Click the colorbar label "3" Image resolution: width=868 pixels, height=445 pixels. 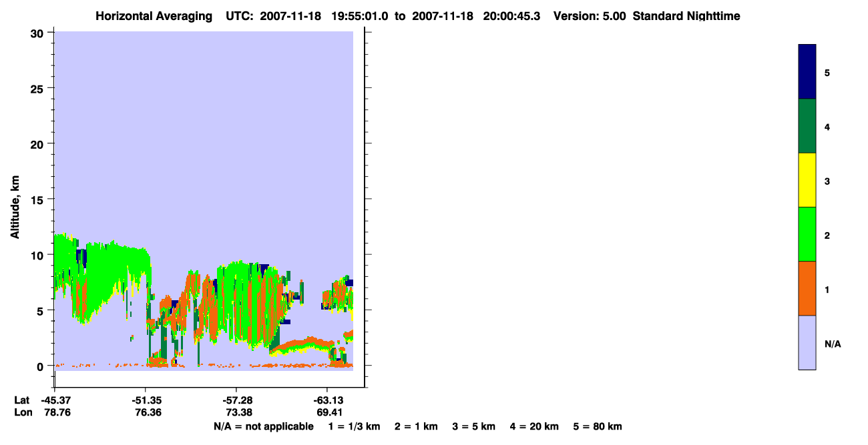(x=827, y=181)
